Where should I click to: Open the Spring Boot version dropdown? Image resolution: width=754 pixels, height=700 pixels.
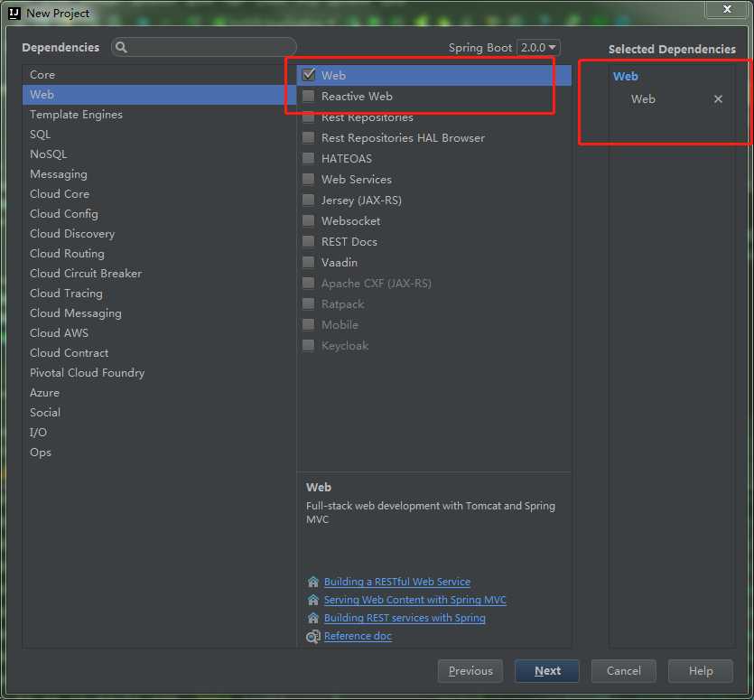pos(538,48)
